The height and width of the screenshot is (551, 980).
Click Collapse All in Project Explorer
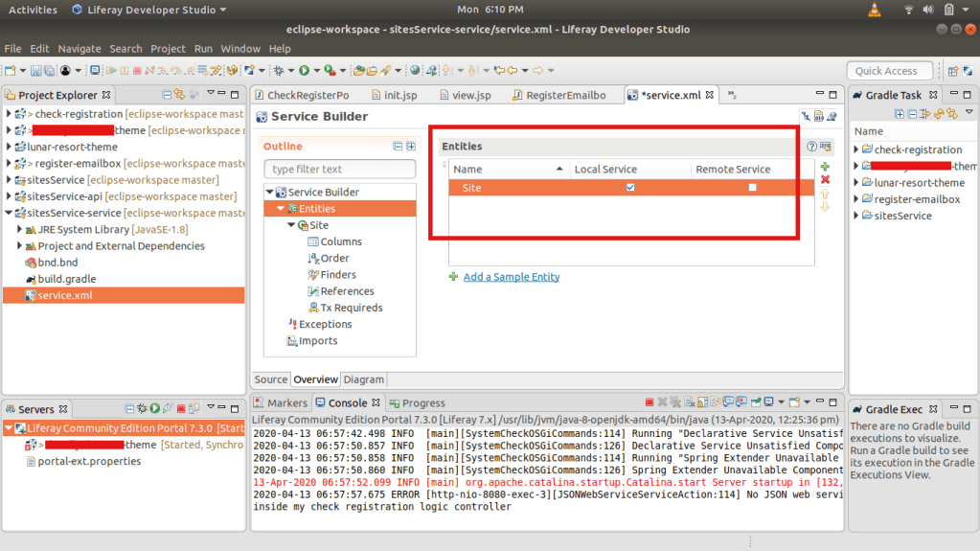[167, 95]
